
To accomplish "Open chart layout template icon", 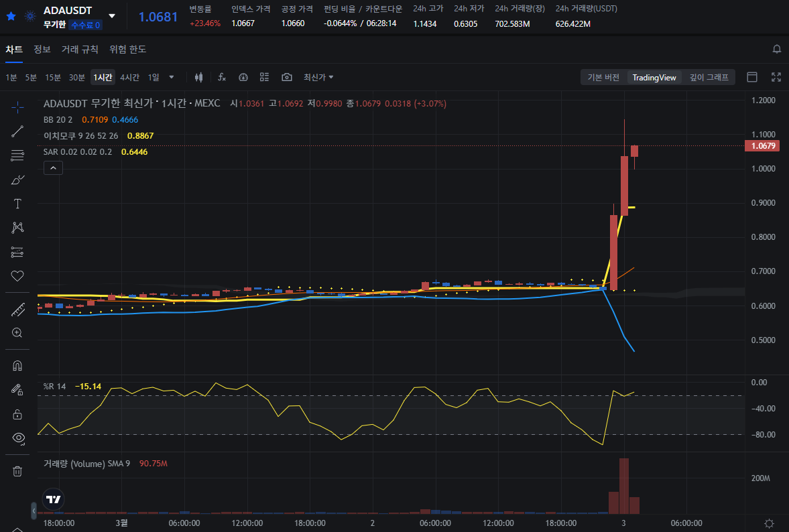I will 264,77.
